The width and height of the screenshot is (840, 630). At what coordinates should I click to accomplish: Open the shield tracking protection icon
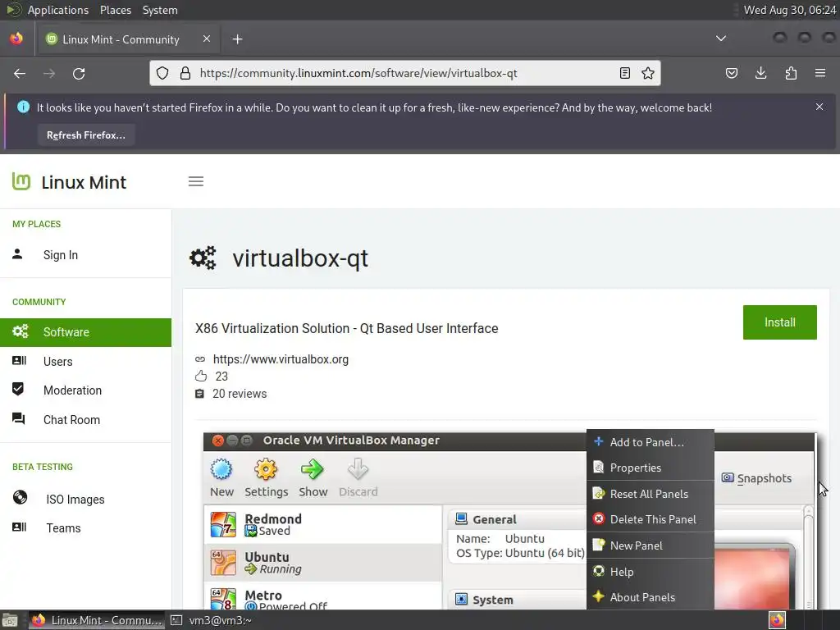point(162,73)
